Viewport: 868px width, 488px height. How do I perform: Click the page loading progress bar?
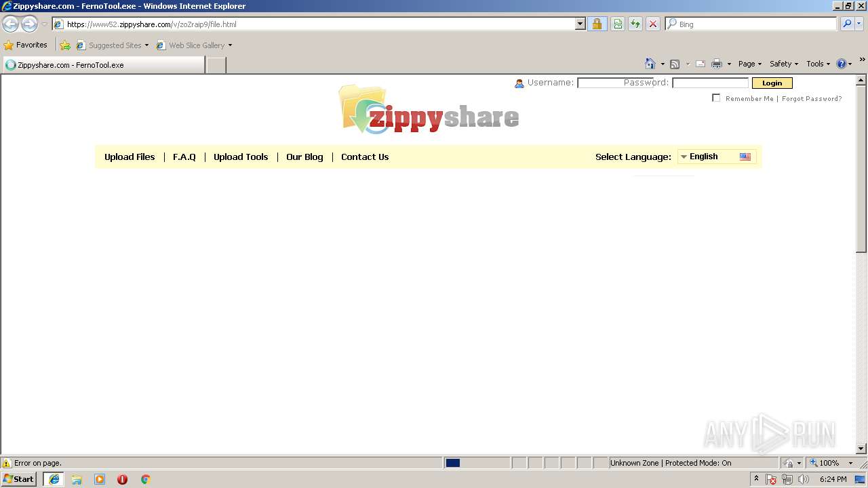coord(477,463)
